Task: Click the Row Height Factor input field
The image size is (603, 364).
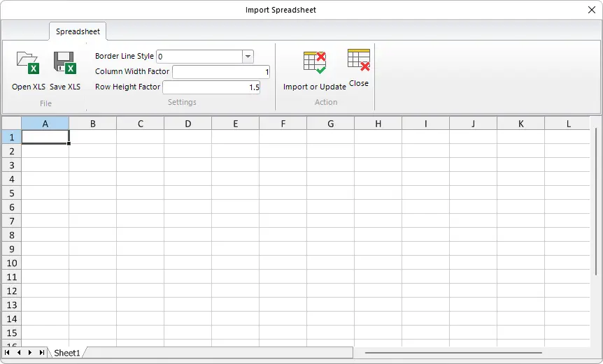Action: tap(211, 87)
